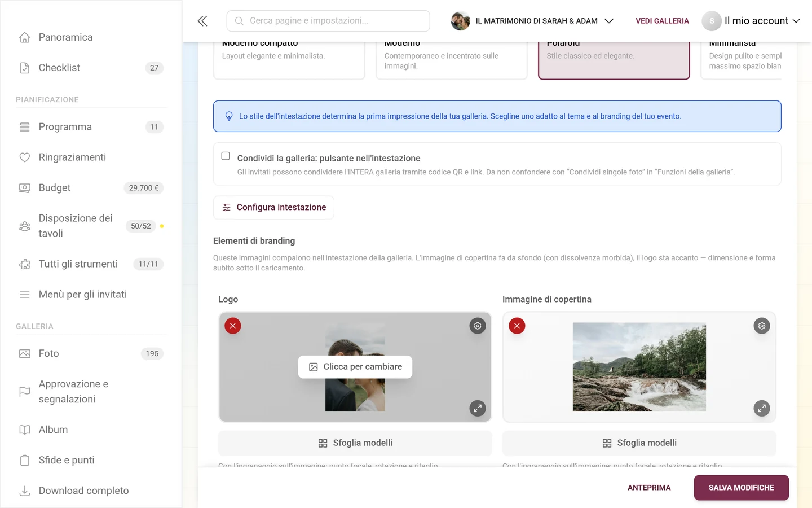Image resolution: width=812 pixels, height=508 pixels.
Task: Expand the Logo image fullscreen
Action: pos(478,408)
